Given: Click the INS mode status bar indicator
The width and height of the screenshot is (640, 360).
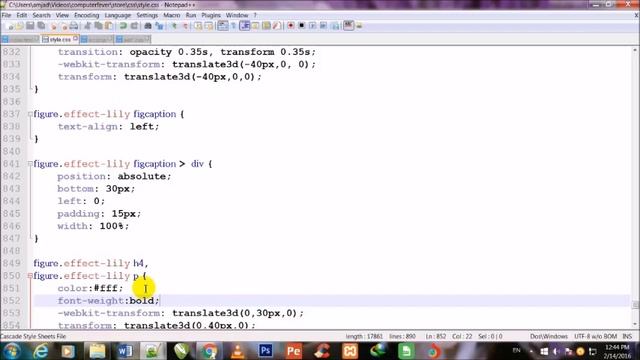Looking at the screenshot, I should click(627, 336).
